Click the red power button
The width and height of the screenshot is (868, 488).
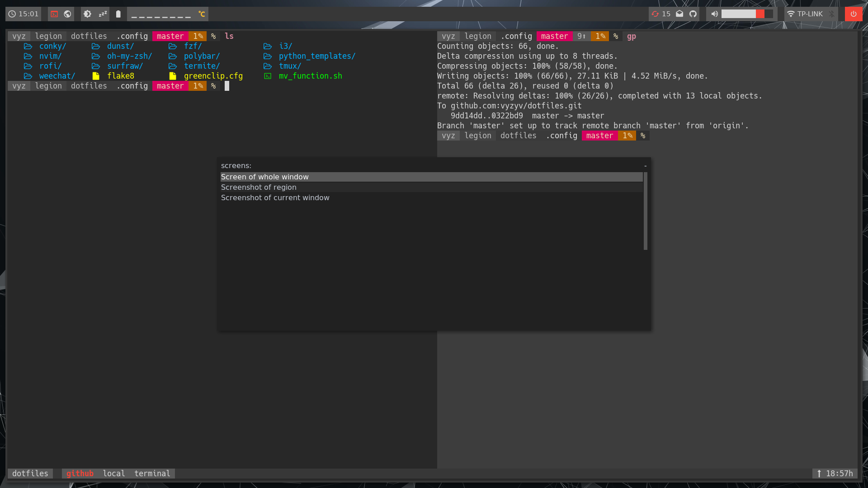click(854, 14)
